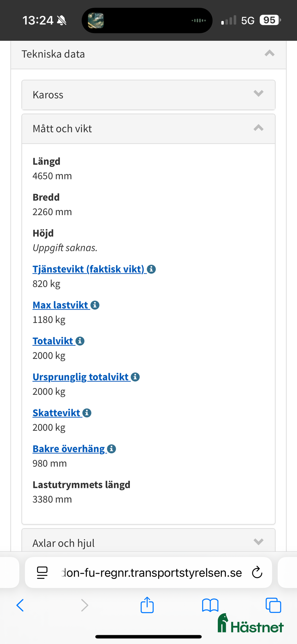Viewport: 297px width, 644px height.
Task: Tap the info icon beside Bakre överhäng
Action: [x=111, y=449]
